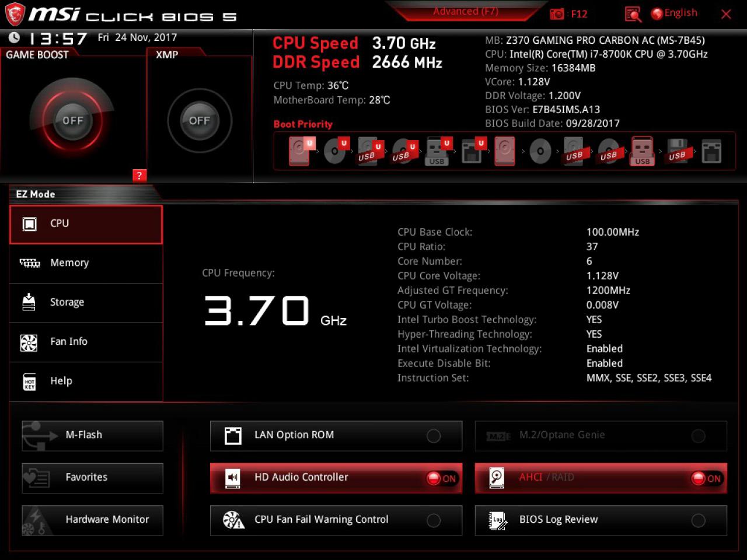Click the MotherBoard Temp 28°C reading
This screenshot has height=560, width=747.
pos(332,100)
